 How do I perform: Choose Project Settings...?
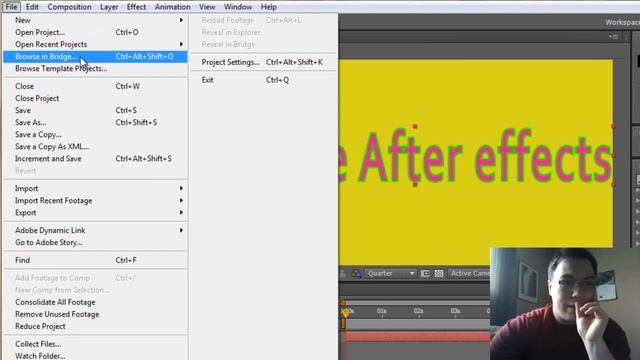pos(263,62)
